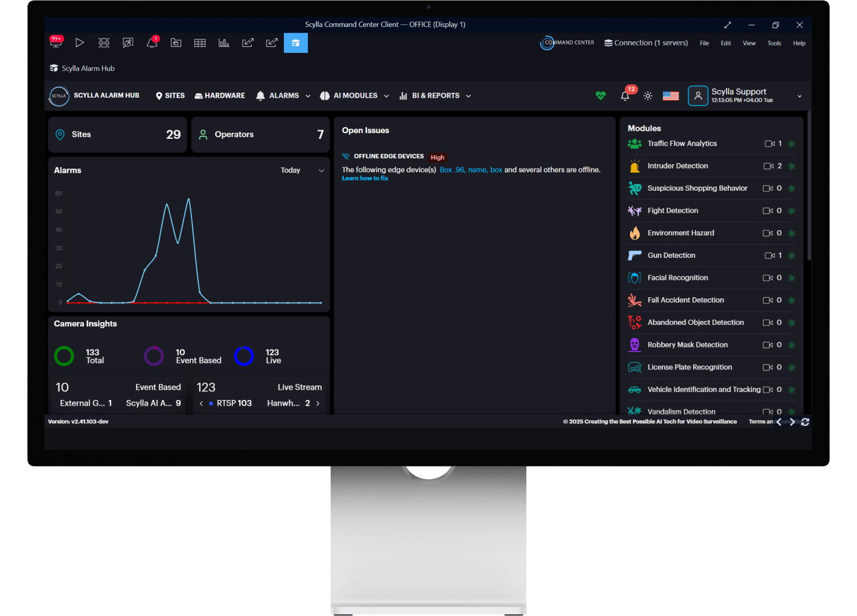The height and width of the screenshot is (616, 857).
Task: Open the camera search icon in toolbar
Action: click(x=128, y=43)
